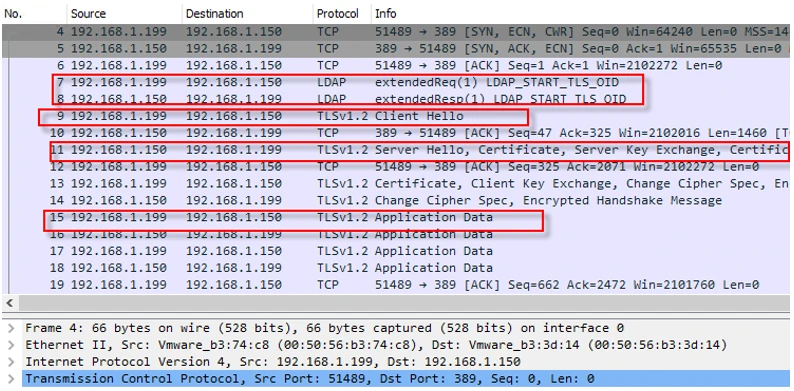Viewport: 794px width, 391px height.
Task: Click destination 192.168.1.150 in packet 4
Action: point(233,32)
